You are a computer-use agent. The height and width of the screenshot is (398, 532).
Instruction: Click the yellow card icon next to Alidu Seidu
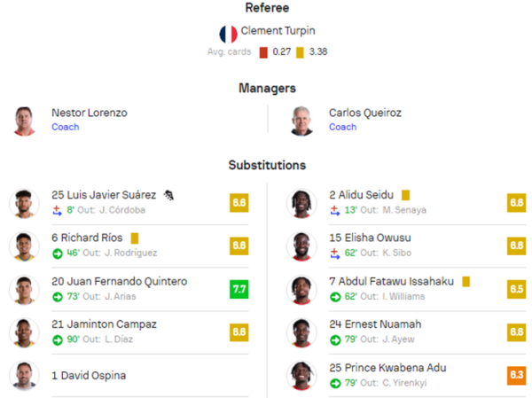pyautogui.click(x=405, y=195)
